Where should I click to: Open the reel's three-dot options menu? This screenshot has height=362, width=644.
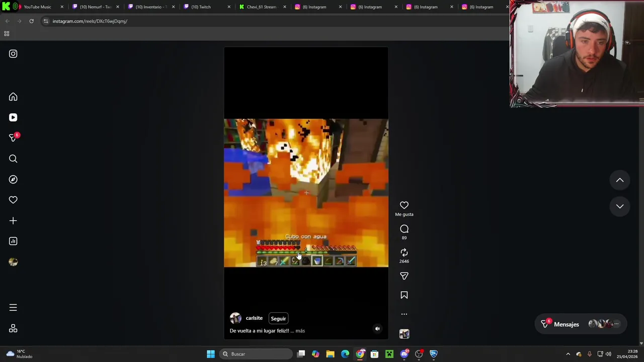pyautogui.click(x=404, y=314)
